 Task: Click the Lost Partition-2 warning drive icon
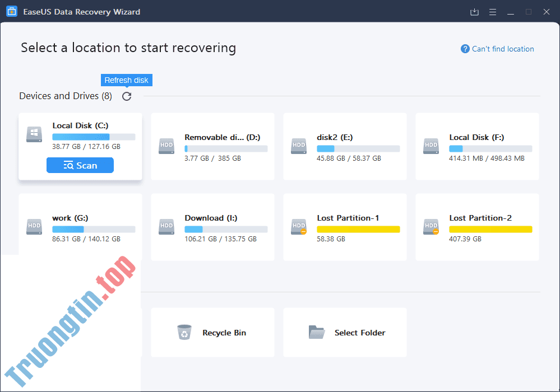pyautogui.click(x=431, y=227)
